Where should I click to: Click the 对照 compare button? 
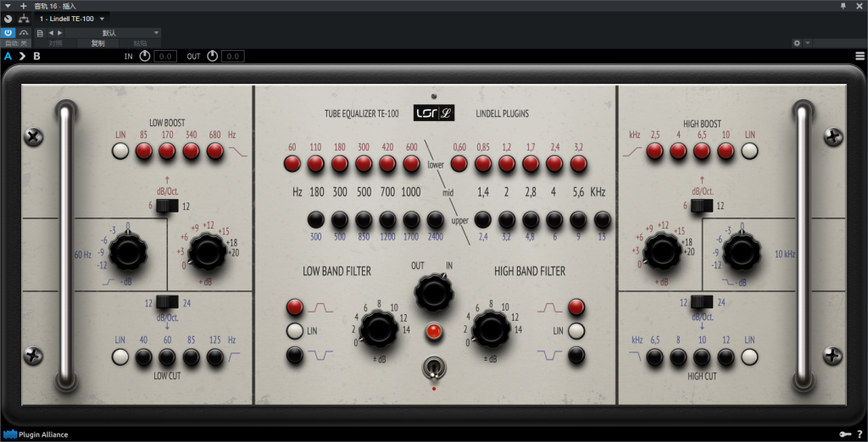pyautogui.click(x=55, y=43)
